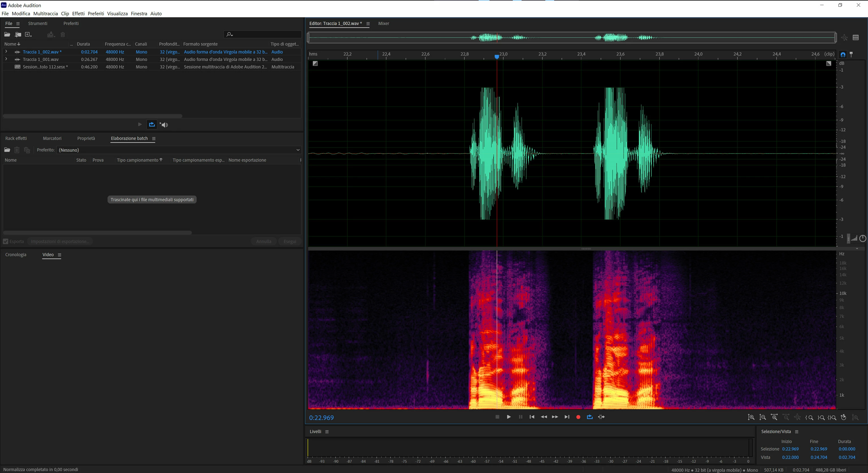Click Skip Selection transport icon

point(601,417)
